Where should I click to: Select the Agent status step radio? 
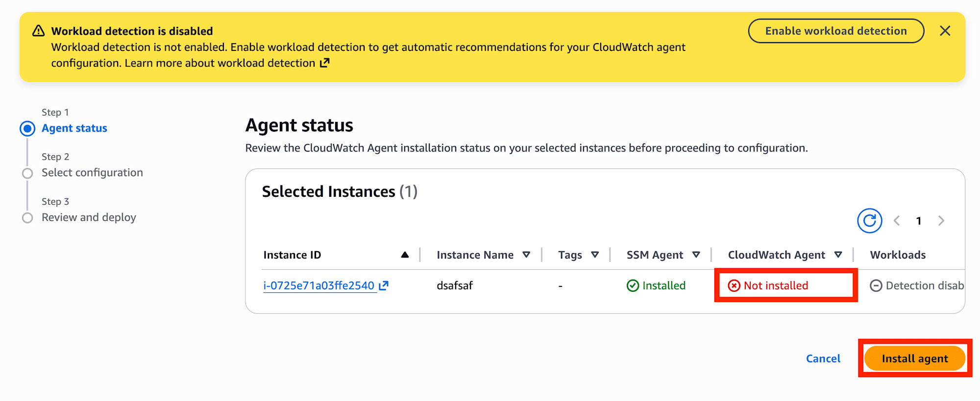27,129
